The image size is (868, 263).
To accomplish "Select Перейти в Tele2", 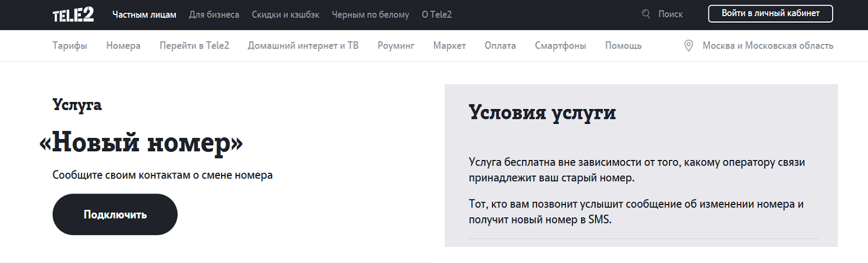I will 194,46.
